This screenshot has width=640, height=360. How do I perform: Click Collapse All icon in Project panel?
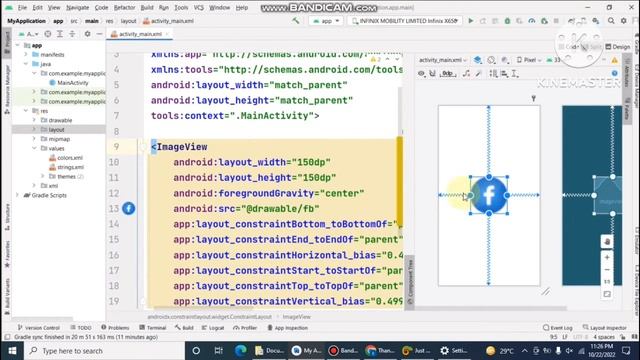pos(72,34)
